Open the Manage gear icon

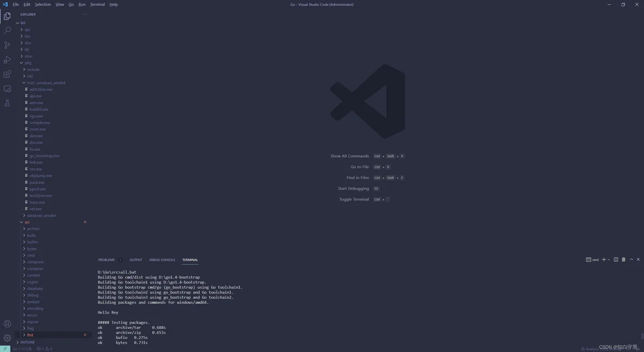coord(7,338)
